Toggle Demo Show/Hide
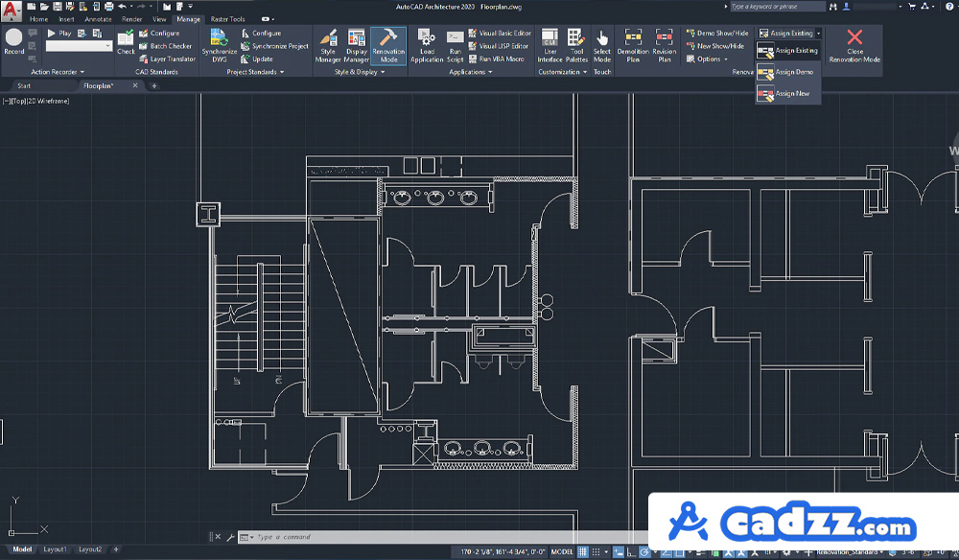 (716, 33)
